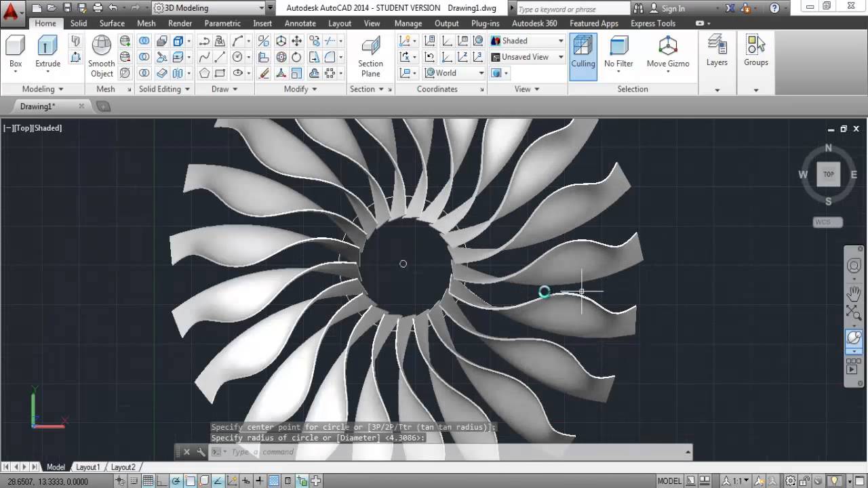868x488 pixels.
Task: Toggle grid display in status bar
Action: click(x=148, y=481)
